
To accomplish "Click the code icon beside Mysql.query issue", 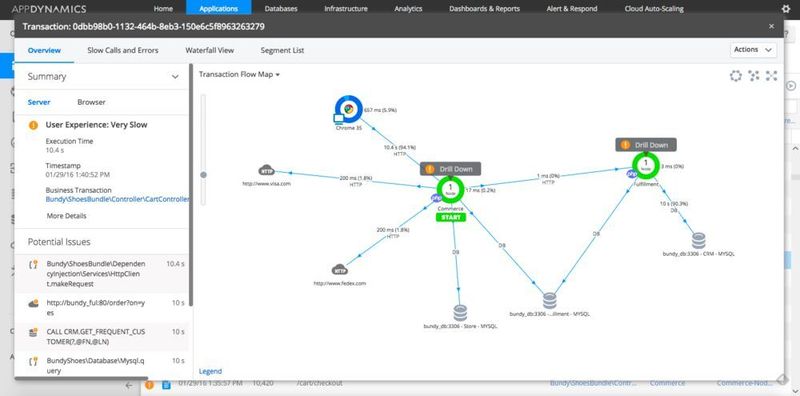I will point(33,361).
